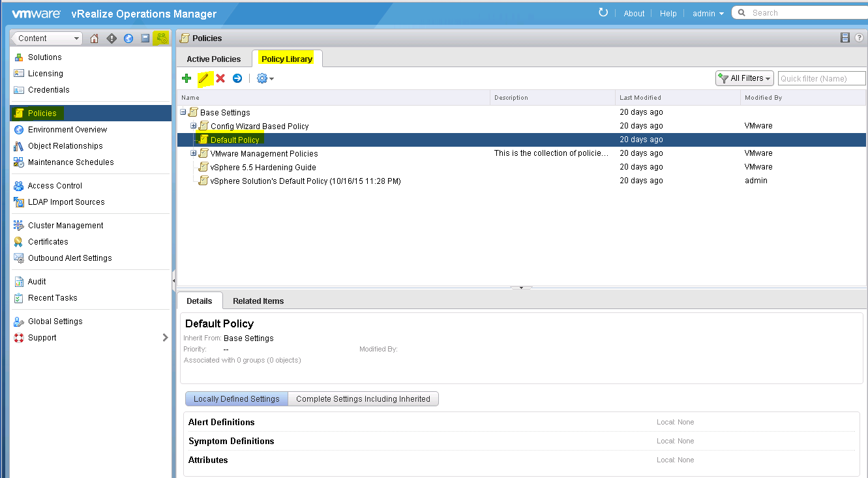Open the Home icon in navigation toolbar
This screenshot has width=868, height=478.
95,38
